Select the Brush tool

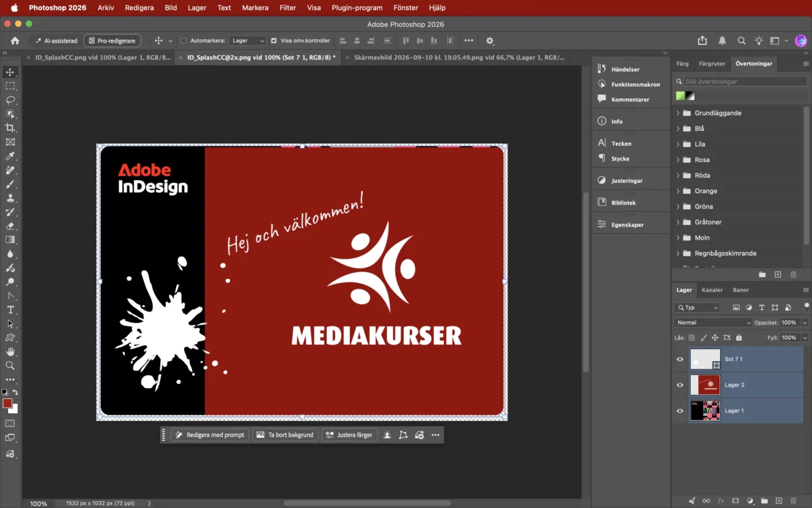(10, 184)
